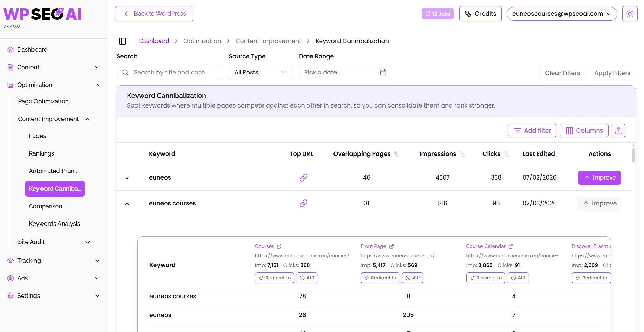Open Keywords Analysis in the sidebar
This screenshot has height=332, width=644.
click(54, 224)
